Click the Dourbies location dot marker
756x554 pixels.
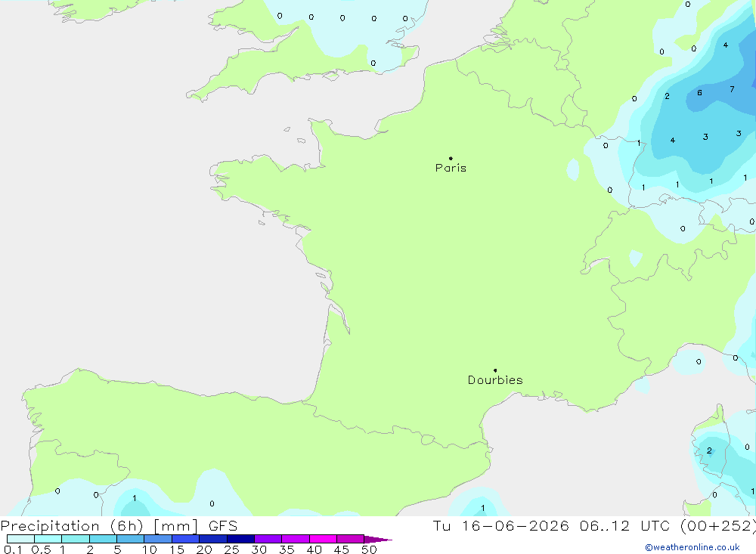pos(495,370)
